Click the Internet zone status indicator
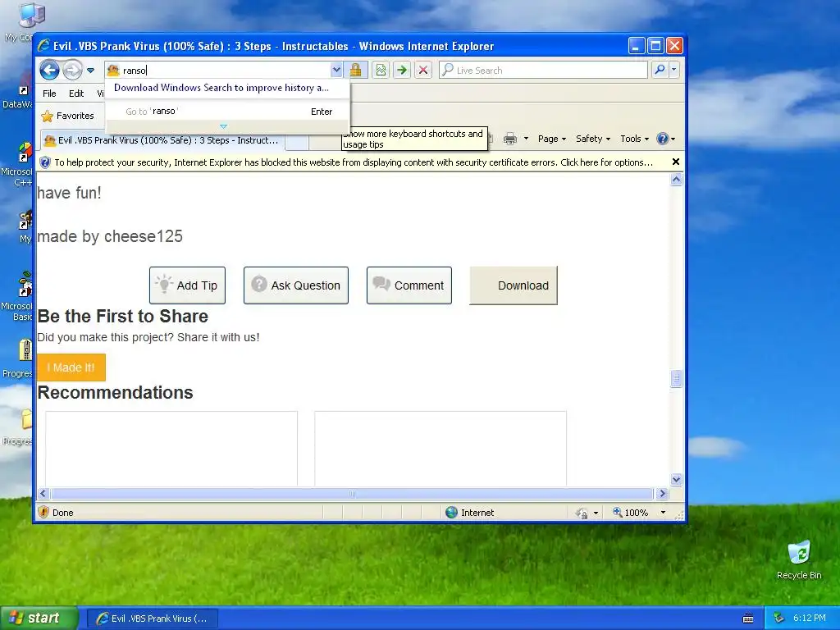Screen dimensions: 840x630 coord(470,513)
